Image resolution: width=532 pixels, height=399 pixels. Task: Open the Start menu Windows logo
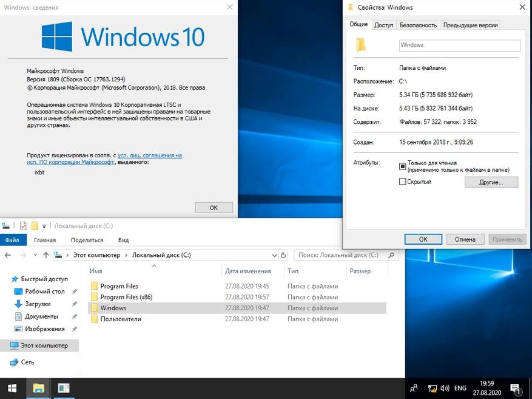point(12,388)
